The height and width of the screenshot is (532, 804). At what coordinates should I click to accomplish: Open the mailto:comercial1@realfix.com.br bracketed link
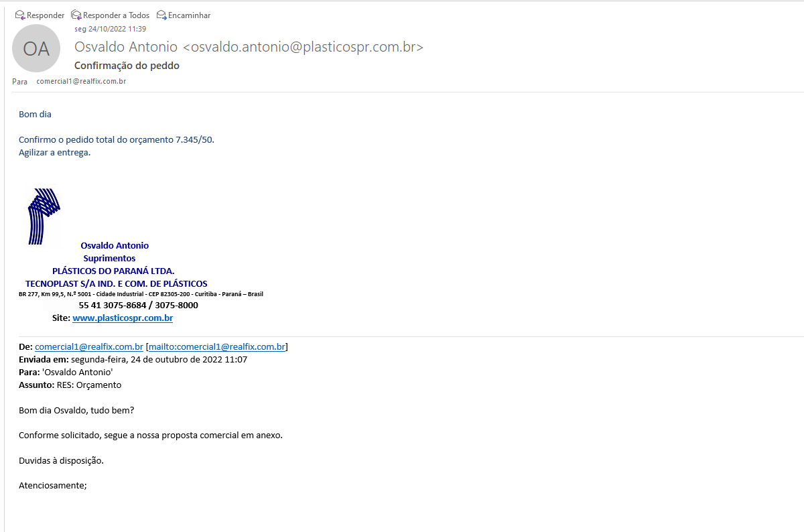click(x=217, y=347)
